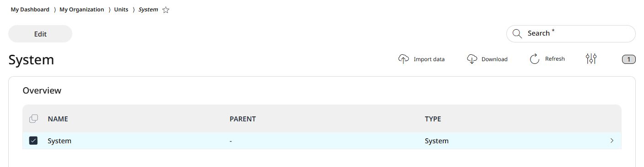Sort table by PARENT column header
The width and height of the screenshot is (644, 167).
(x=242, y=119)
